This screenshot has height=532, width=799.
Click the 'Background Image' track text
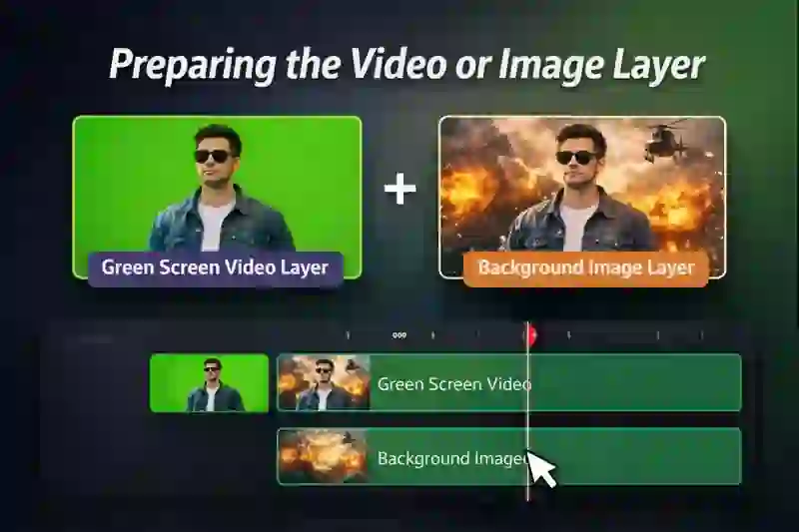452,458
